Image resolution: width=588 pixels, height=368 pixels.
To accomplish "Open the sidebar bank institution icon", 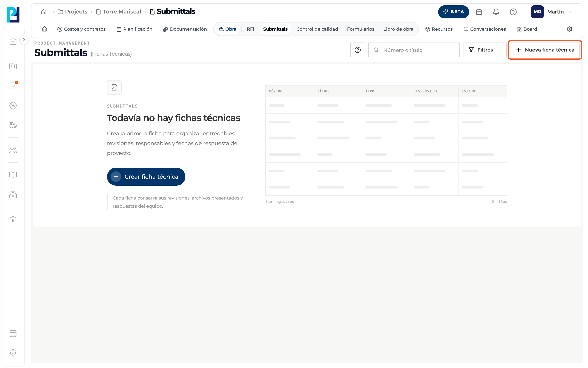I will tap(13, 220).
